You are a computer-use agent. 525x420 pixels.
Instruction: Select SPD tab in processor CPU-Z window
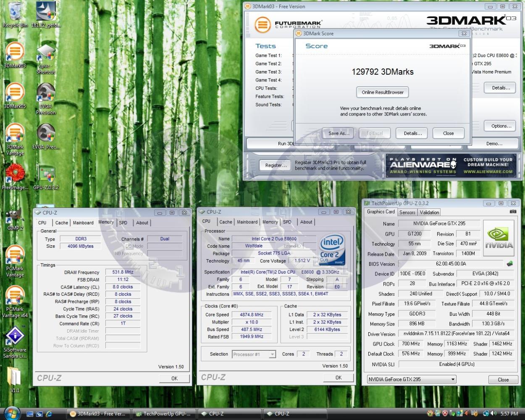[x=287, y=222]
